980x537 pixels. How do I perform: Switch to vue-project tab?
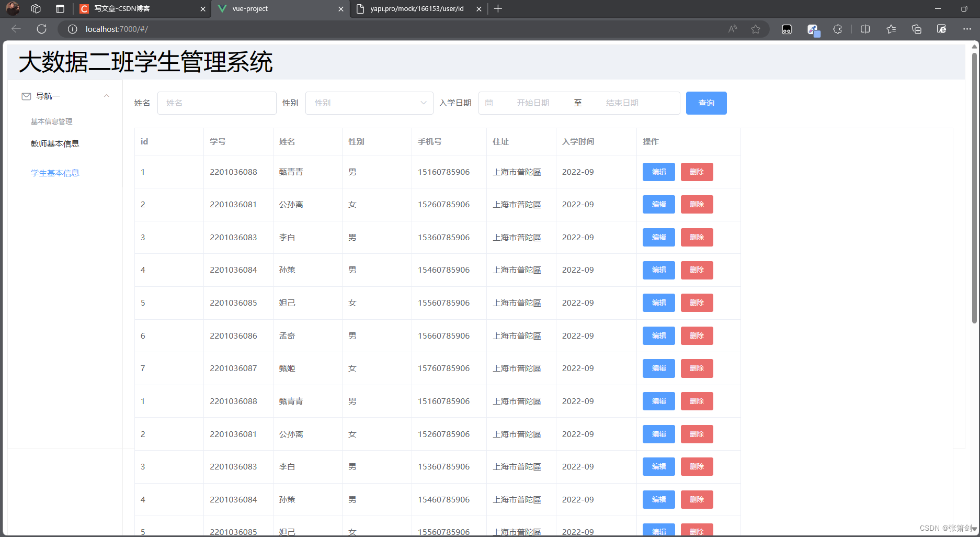(280, 9)
